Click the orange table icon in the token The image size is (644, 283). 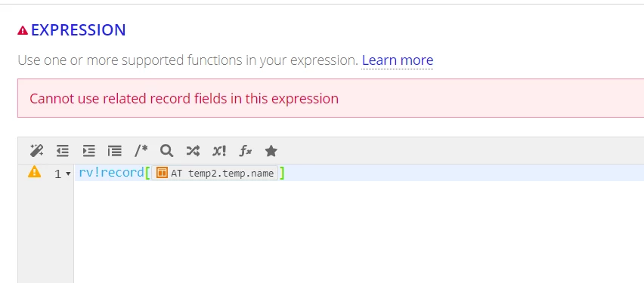pyautogui.click(x=163, y=173)
